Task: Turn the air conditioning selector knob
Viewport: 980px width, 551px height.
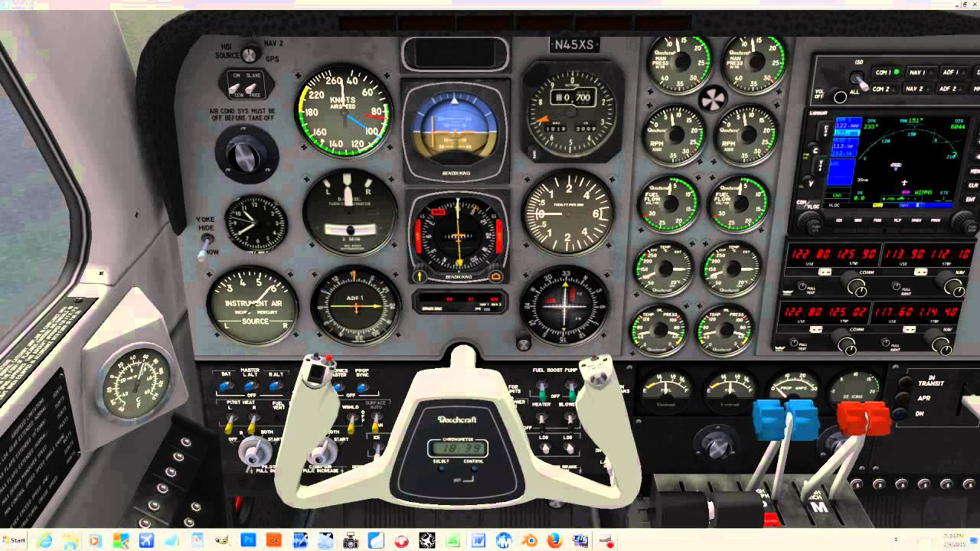Action: pos(245,155)
